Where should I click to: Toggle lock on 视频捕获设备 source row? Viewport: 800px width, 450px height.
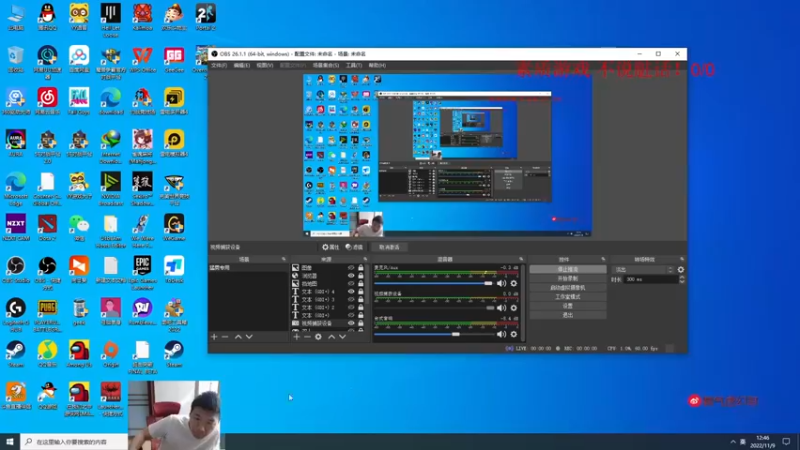click(361, 323)
